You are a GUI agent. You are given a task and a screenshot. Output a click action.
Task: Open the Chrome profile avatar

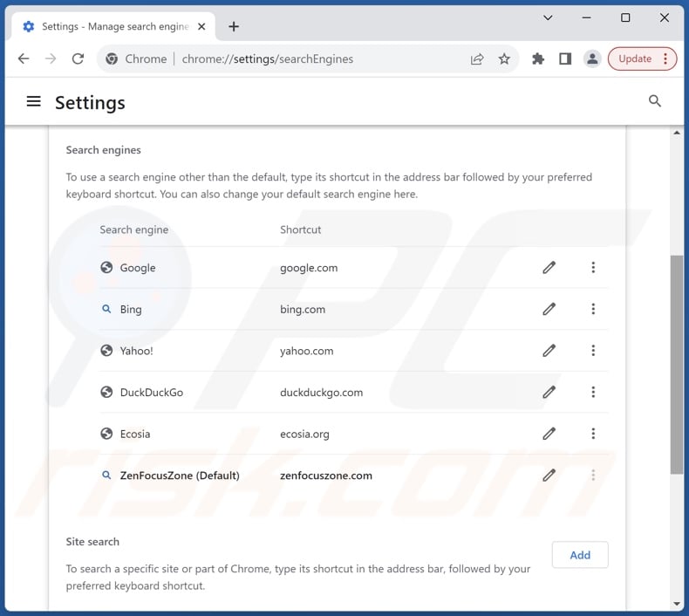(x=592, y=59)
